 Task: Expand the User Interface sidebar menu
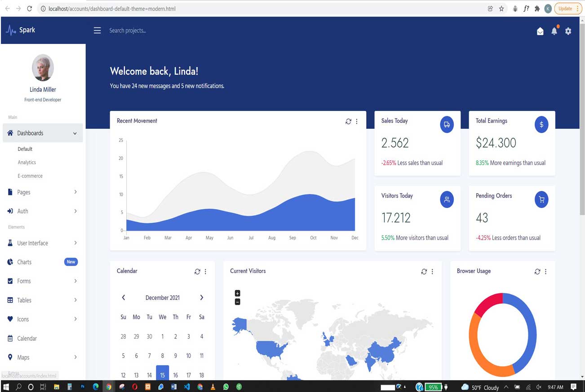(43, 243)
